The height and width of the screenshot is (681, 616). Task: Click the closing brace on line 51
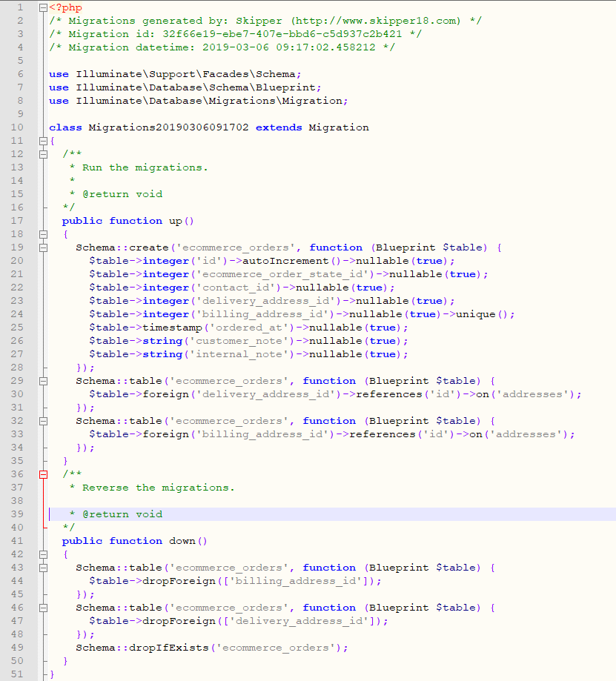click(x=52, y=674)
